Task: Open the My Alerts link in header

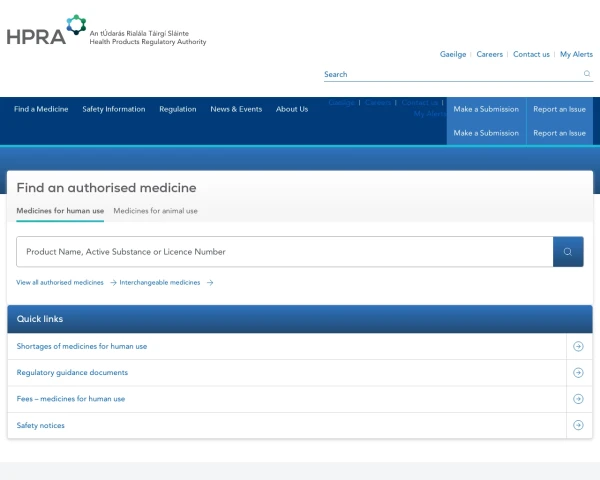Action: (576, 54)
